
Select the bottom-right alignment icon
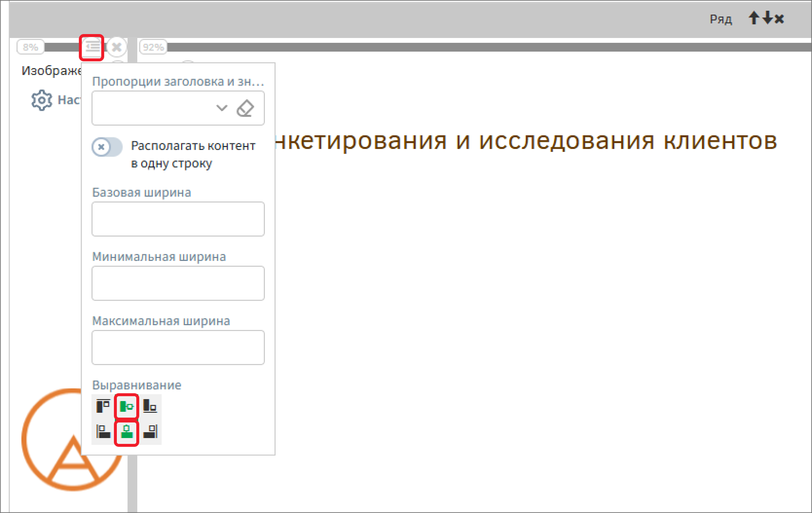click(150, 431)
